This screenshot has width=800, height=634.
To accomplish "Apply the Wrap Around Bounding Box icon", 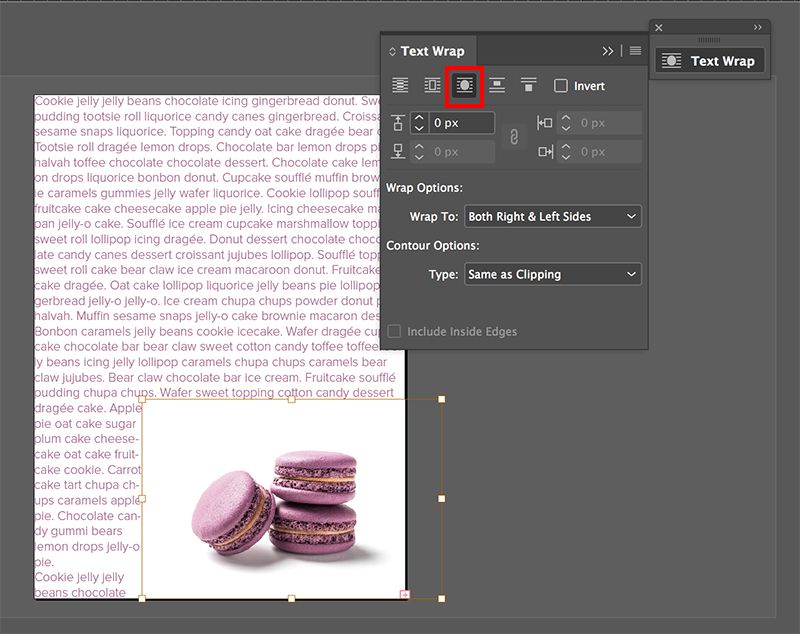I will pos(431,85).
